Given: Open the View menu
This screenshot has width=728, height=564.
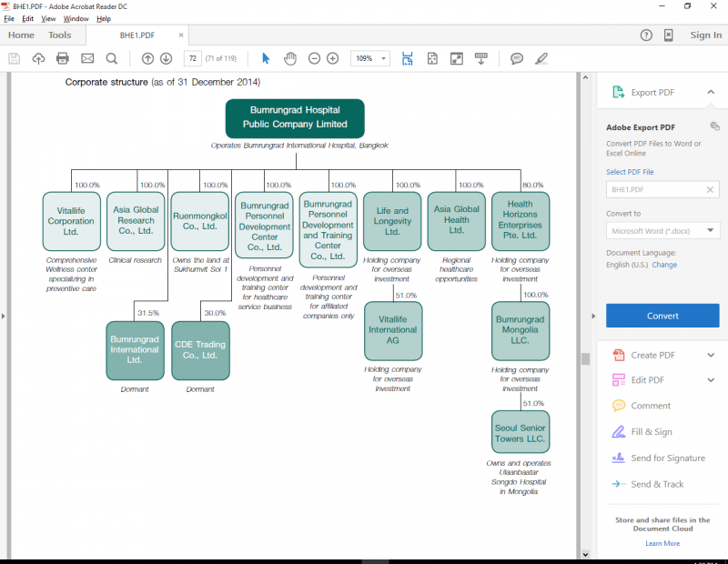Looking at the screenshot, I should [x=48, y=18].
